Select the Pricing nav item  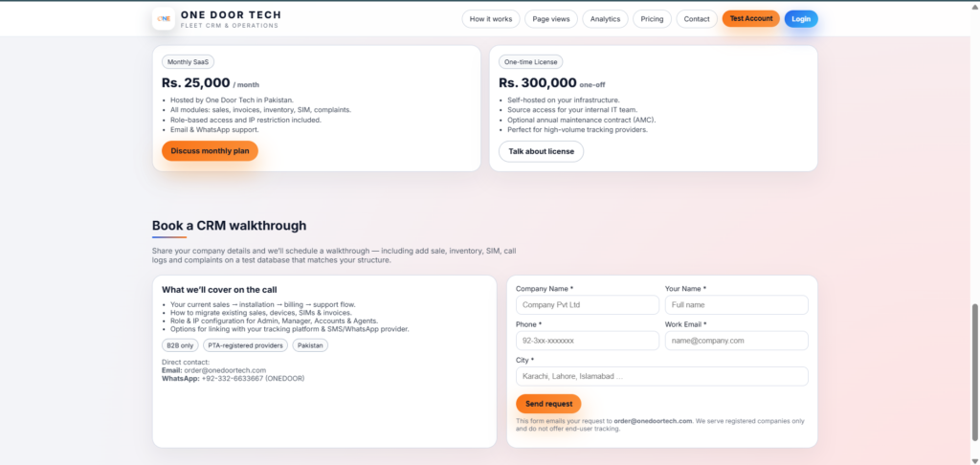point(652,19)
